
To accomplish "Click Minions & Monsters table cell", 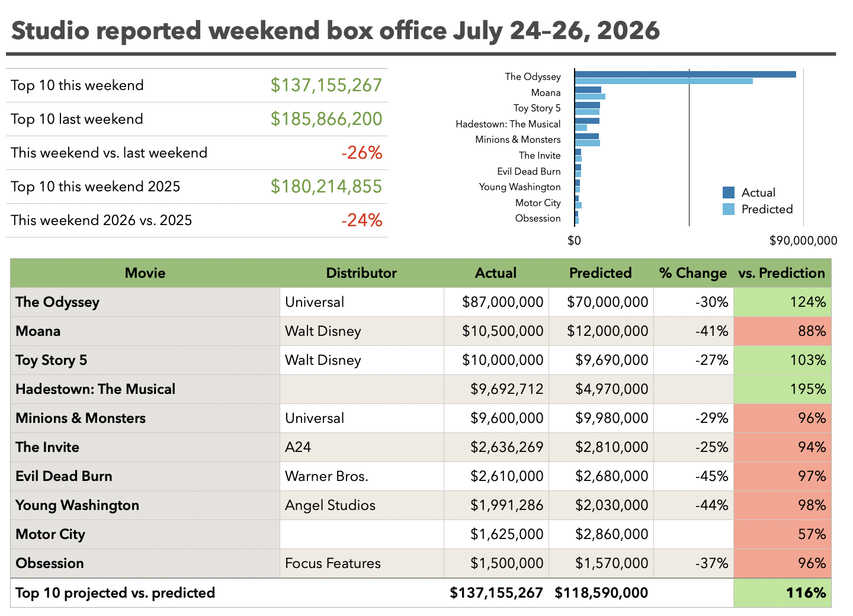I will pos(145,418).
